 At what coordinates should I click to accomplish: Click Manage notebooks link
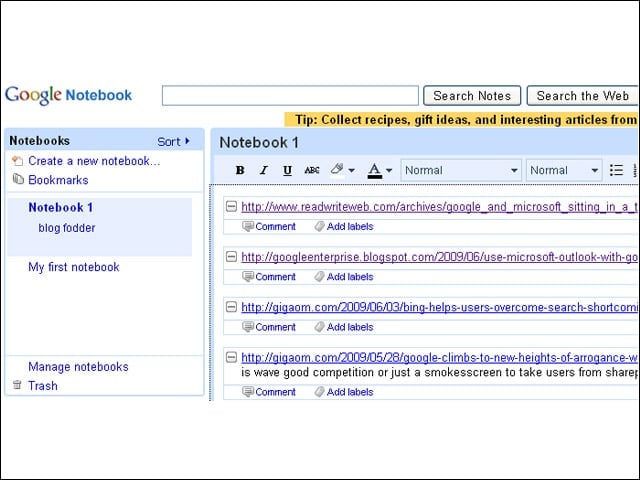click(x=78, y=367)
